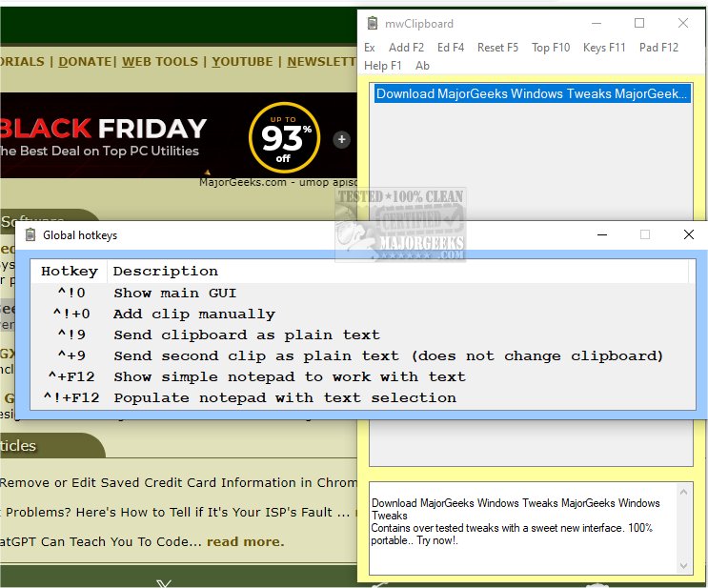This screenshot has height=588, width=708.
Task: Click the 'read more.' link
Action: (245, 542)
